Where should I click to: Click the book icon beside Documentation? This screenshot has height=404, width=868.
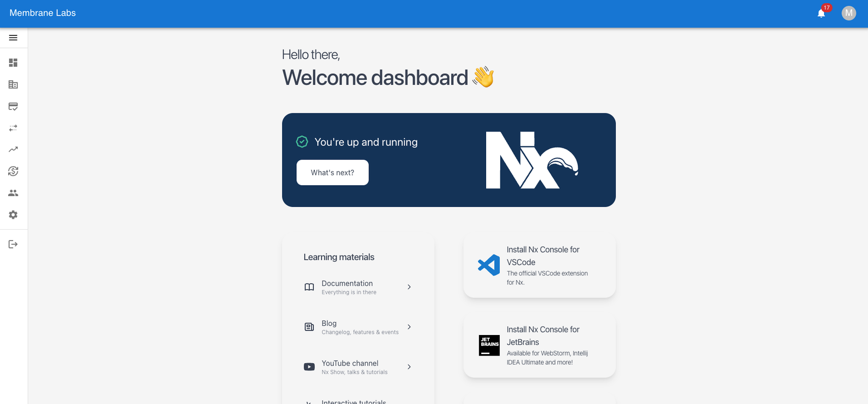pyautogui.click(x=309, y=287)
